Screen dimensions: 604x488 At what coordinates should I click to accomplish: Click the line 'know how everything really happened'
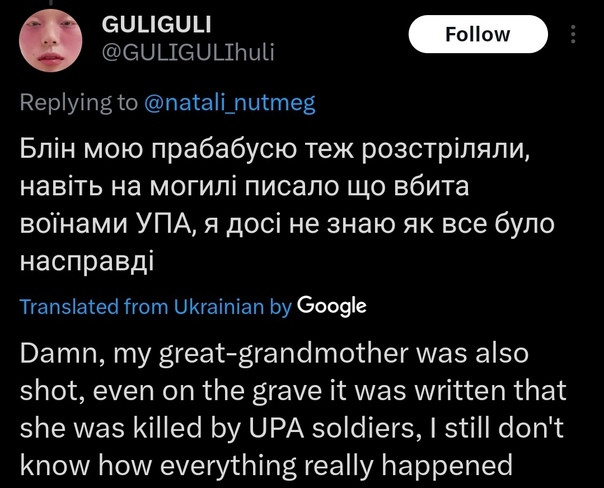pos(266,466)
